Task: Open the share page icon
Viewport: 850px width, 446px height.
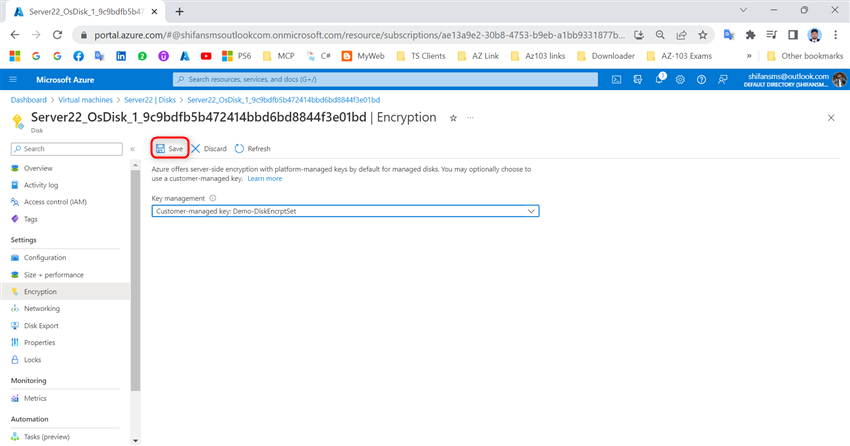Action: coord(681,35)
